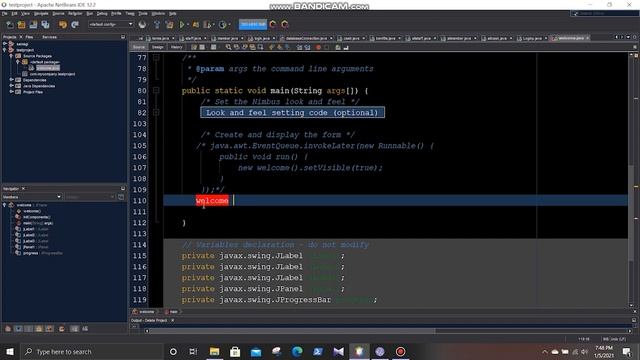This screenshot has width=640, height=360.
Task: Click the Save All toolbar icon
Action: (45, 25)
